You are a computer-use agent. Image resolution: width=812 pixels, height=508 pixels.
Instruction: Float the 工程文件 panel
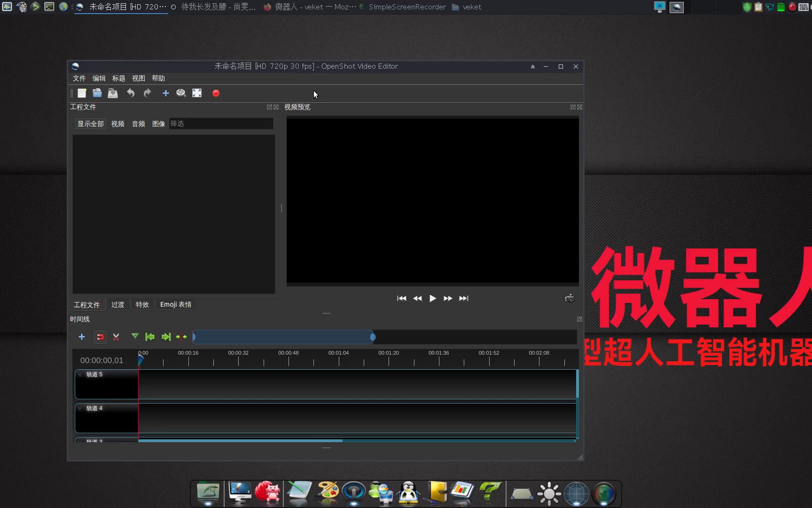(x=269, y=107)
